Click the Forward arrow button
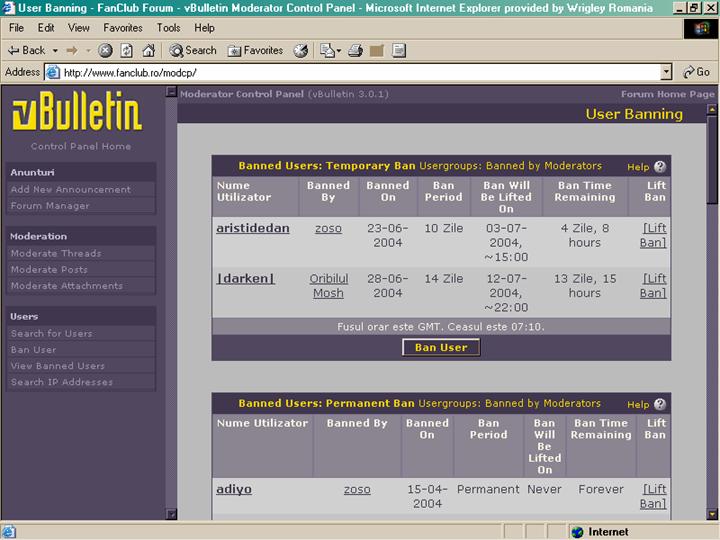This screenshot has height=540, width=720. pyautogui.click(x=72, y=51)
